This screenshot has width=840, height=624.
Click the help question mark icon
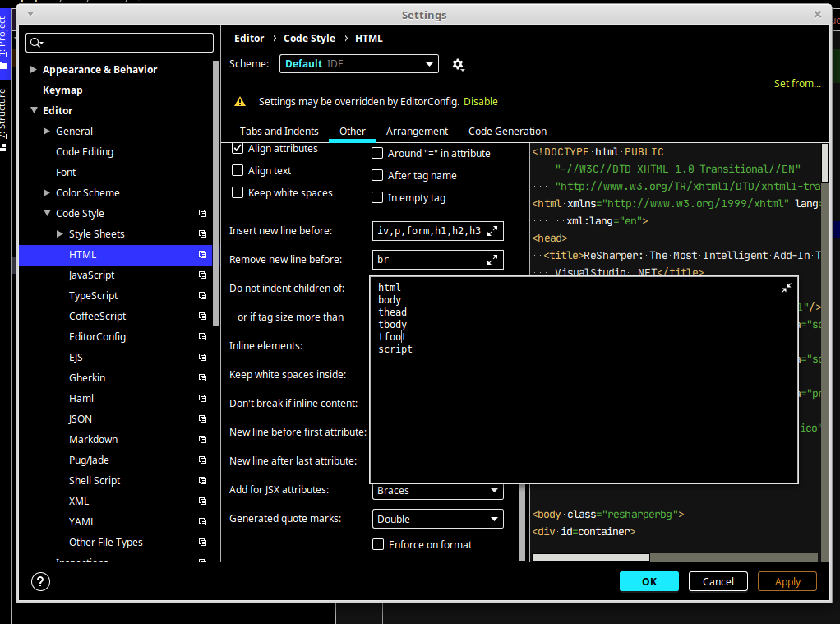pos(40,581)
